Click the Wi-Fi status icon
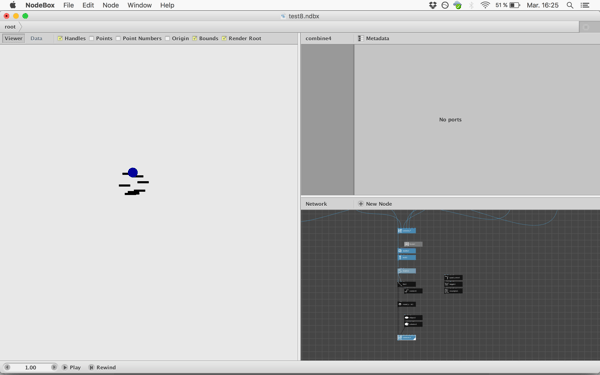The image size is (600, 375). pos(485,5)
